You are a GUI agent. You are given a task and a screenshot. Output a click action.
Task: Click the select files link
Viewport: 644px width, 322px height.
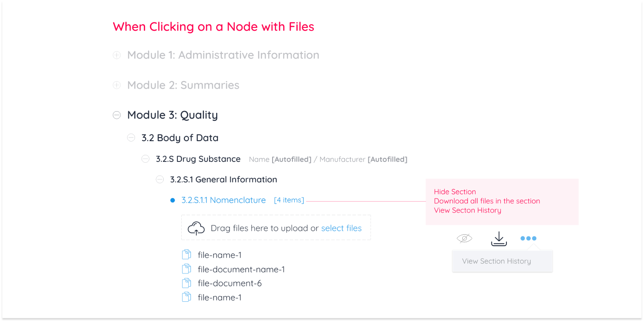(x=341, y=228)
